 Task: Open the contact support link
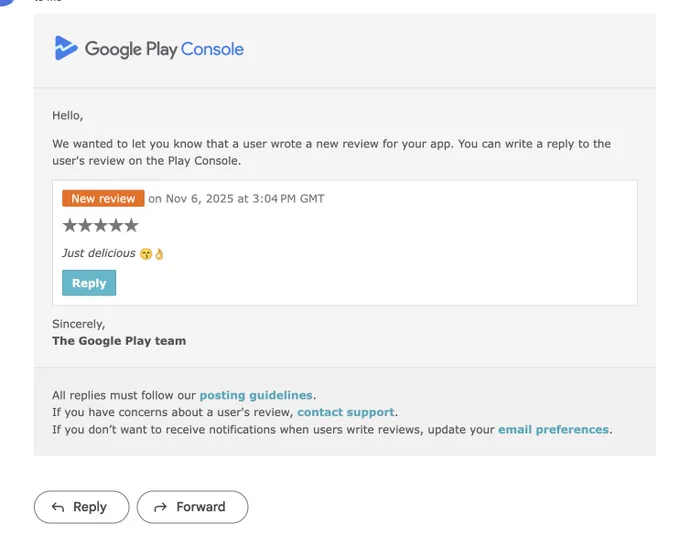346,412
